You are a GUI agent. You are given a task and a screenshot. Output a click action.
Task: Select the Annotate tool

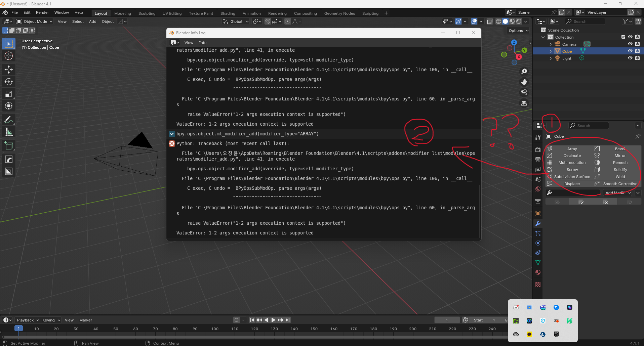pos(9,120)
